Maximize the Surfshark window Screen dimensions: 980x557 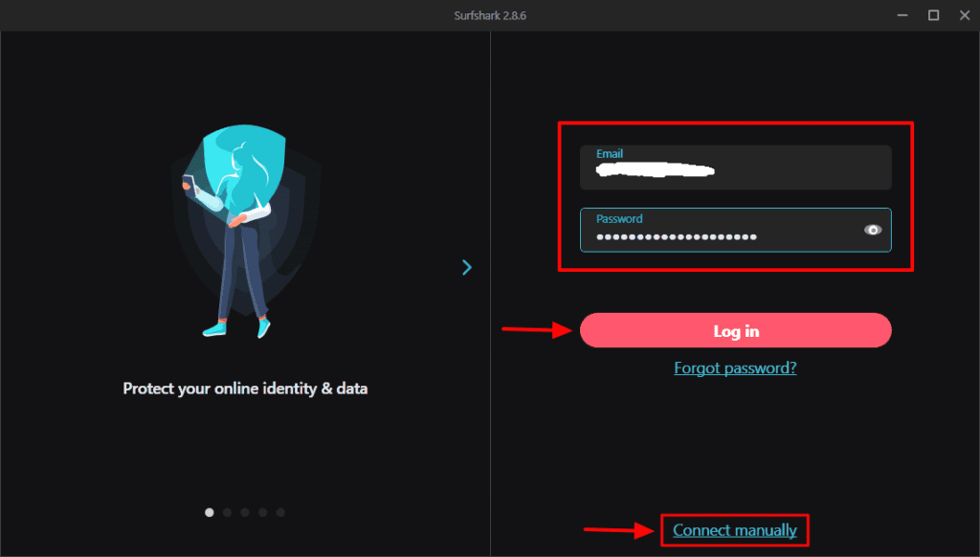(934, 15)
